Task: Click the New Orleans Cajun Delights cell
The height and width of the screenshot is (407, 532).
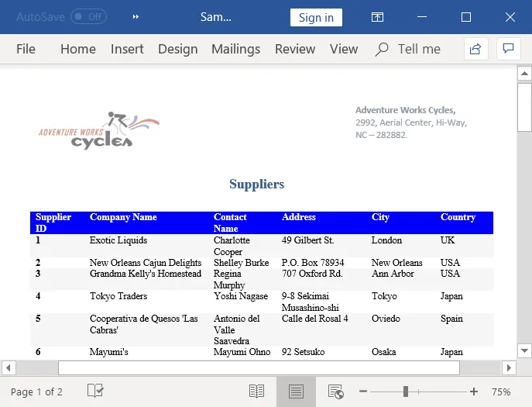Action: [x=146, y=263]
